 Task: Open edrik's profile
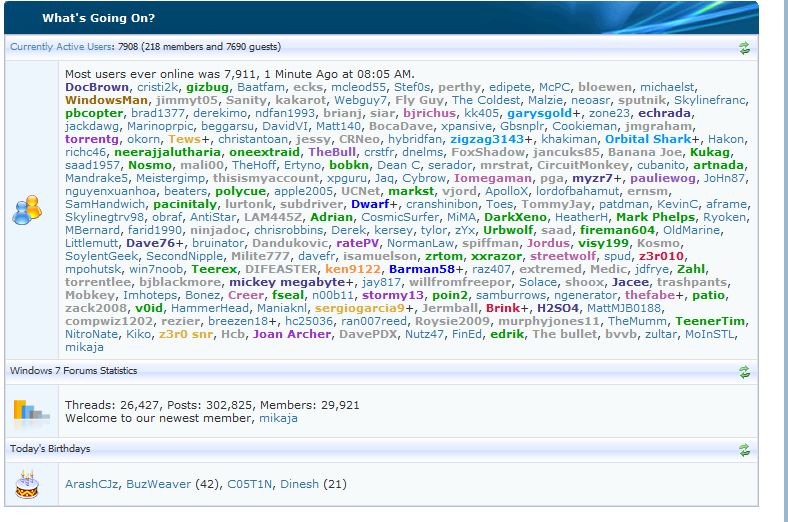(507, 334)
